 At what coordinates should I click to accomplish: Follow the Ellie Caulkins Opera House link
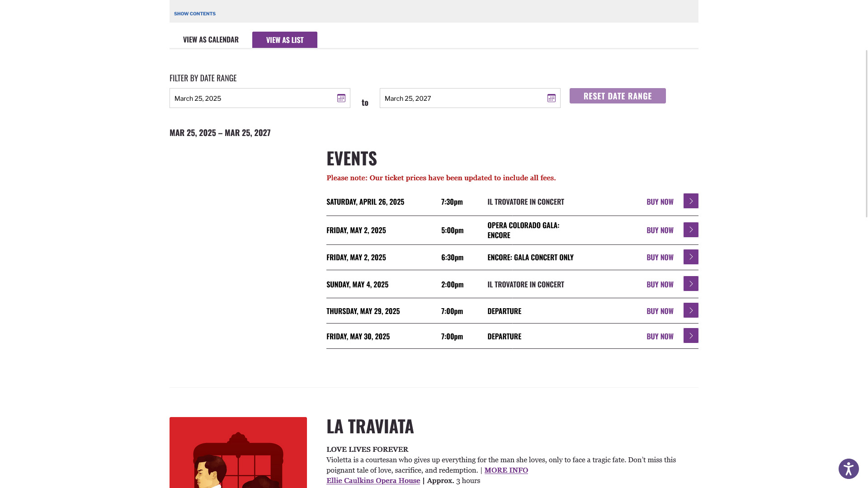[373, 481]
